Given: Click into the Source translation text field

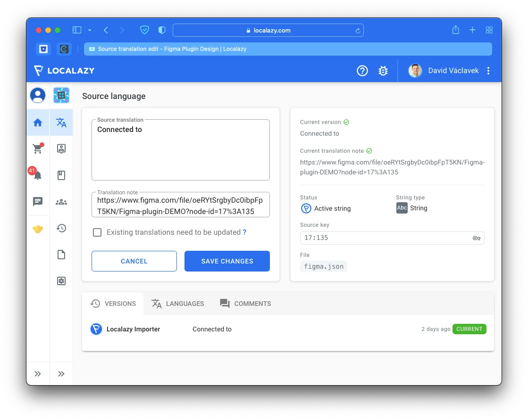Looking at the screenshot, I should (180, 151).
